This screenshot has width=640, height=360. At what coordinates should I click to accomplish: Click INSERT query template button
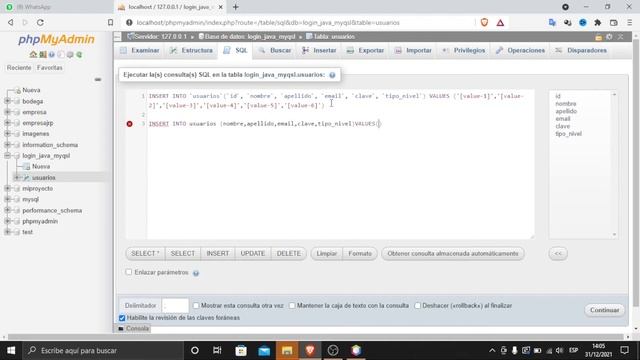tap(218, 253)
